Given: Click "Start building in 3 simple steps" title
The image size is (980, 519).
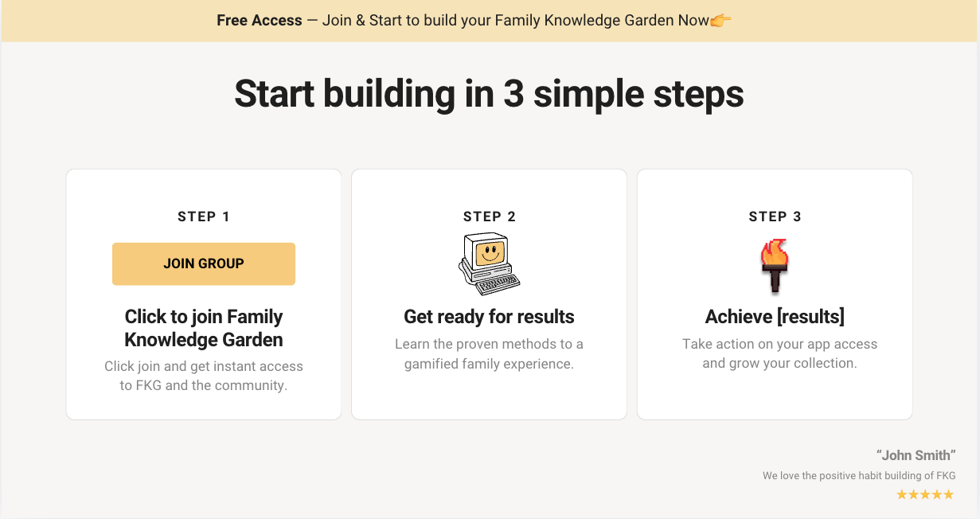Looking at the screenshot, I should tap(489, 94).
